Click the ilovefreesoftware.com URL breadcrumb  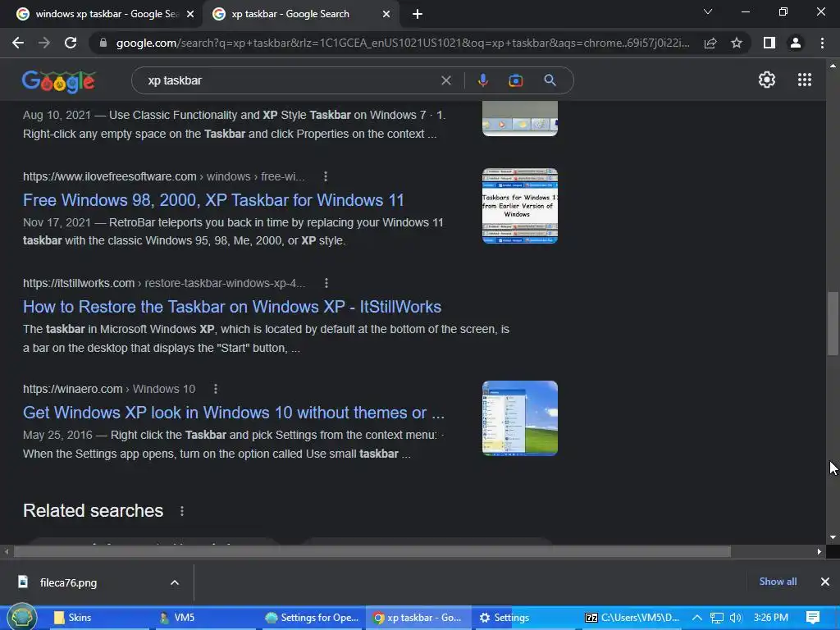pyautogui.click(x=163, y=176)
